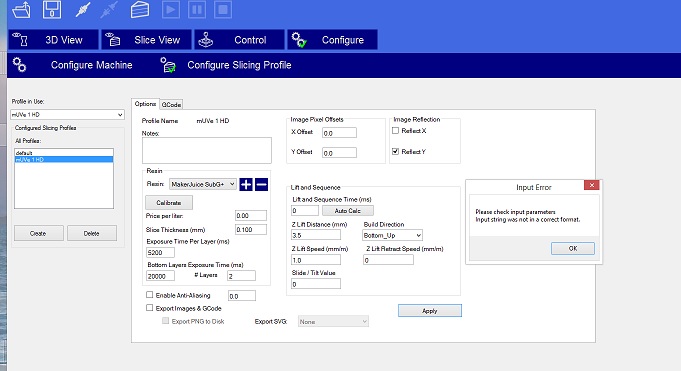681x371 pixels.
Task: Check Export Images & GCode
Action: [150, 308]
